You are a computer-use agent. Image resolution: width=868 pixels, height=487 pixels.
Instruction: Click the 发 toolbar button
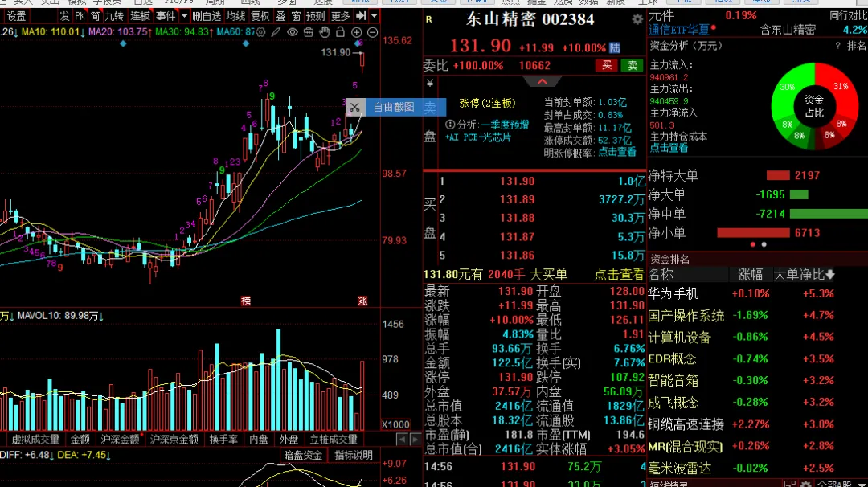point(65,17)
